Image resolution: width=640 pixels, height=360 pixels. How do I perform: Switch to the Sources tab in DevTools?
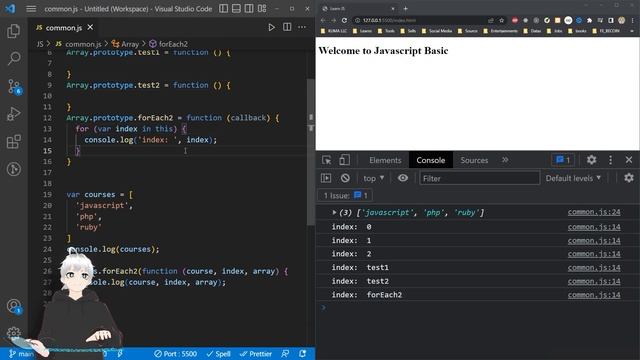point(474,160)
